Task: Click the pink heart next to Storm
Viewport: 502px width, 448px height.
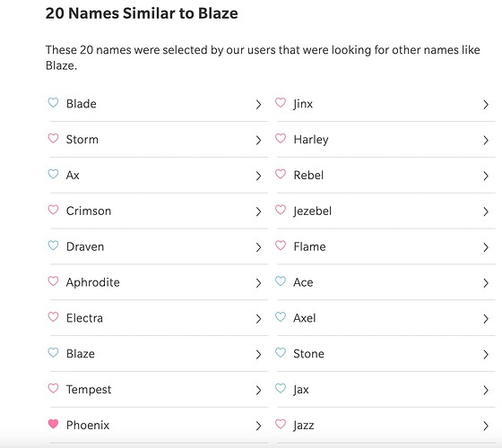Action: point(53,139)
